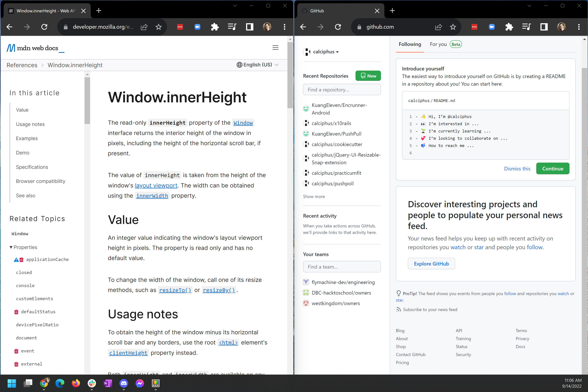Open Extensions puzzle icon in the GitHub window
The height and width of the screenshot is (392, 588).
(x=509, y=27)
